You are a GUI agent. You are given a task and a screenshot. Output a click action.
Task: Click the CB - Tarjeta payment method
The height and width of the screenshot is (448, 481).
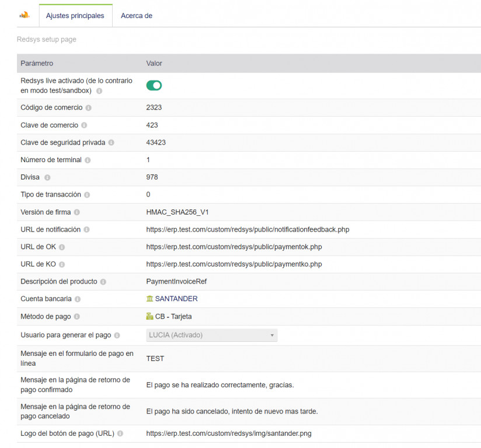pyautogui.click(x=173, y=317)
